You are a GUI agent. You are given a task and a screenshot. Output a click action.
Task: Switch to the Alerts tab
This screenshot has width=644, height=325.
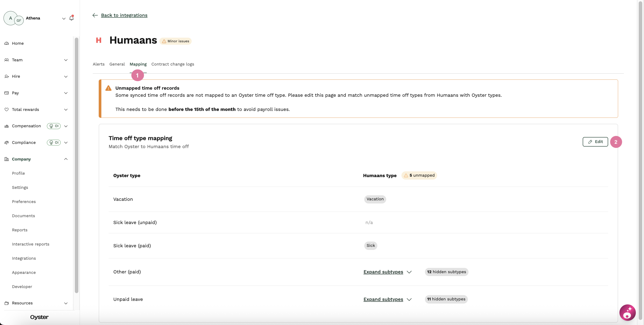point(98,64)
